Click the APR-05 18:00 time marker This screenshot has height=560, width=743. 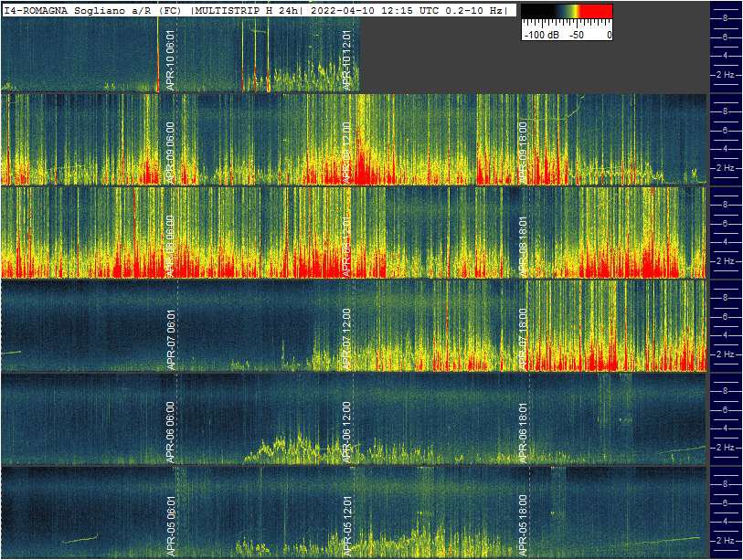[x=524, y=526]
